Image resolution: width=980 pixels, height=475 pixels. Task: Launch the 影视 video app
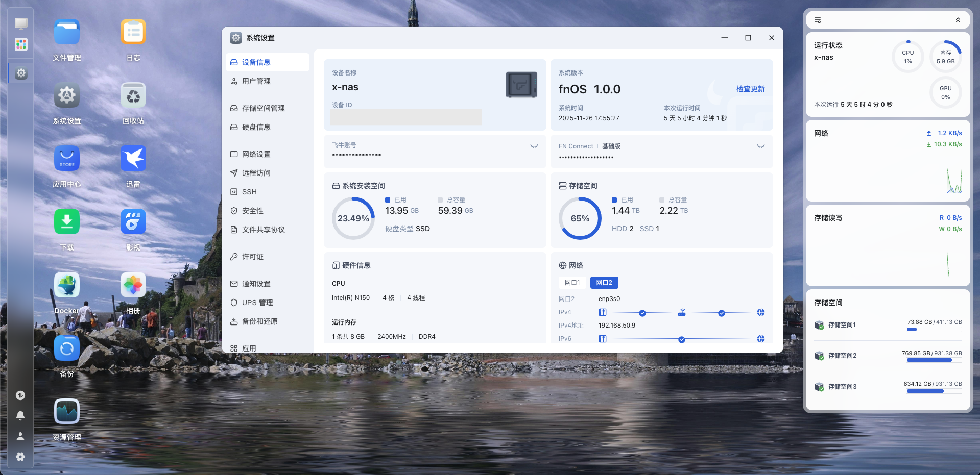coord(133,222)
